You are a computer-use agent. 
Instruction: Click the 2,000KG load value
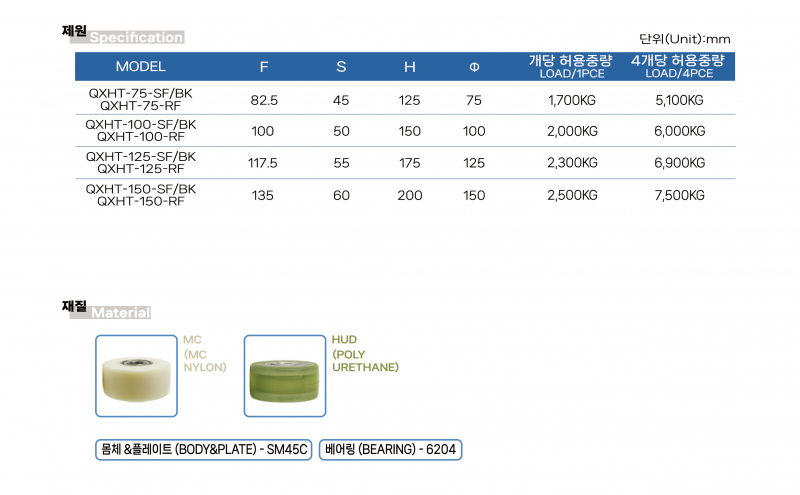pyautogui.click(x=572, y=131)
